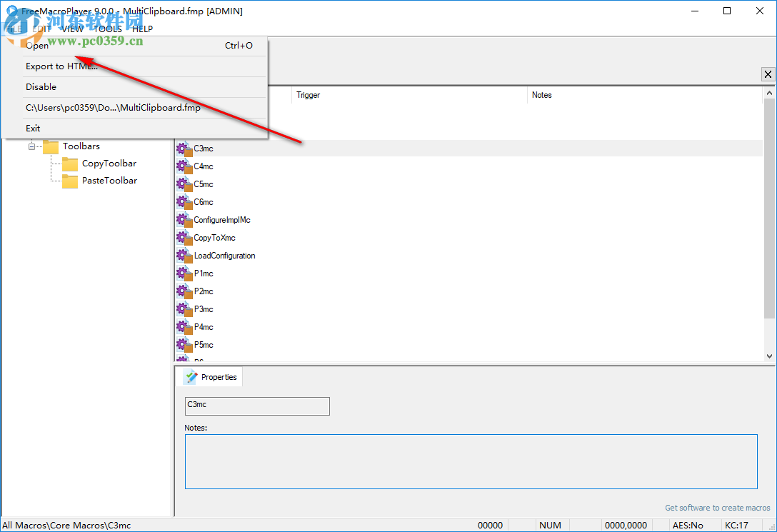Click the CopyToXmc macro icon
Viewport: 777px width, 532px height.
[x=184, y=238]
